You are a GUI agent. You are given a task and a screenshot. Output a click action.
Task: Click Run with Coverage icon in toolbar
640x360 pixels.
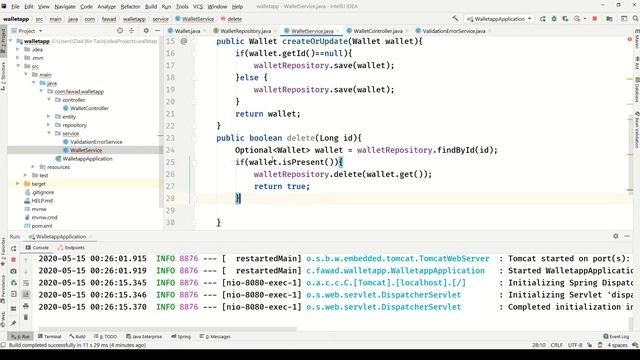565,19
